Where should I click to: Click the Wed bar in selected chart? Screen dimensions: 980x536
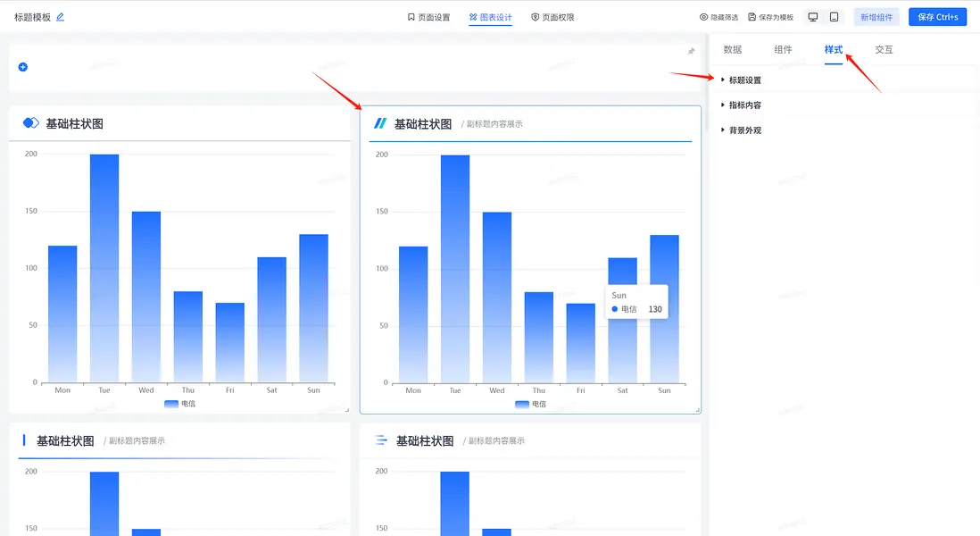497,297
